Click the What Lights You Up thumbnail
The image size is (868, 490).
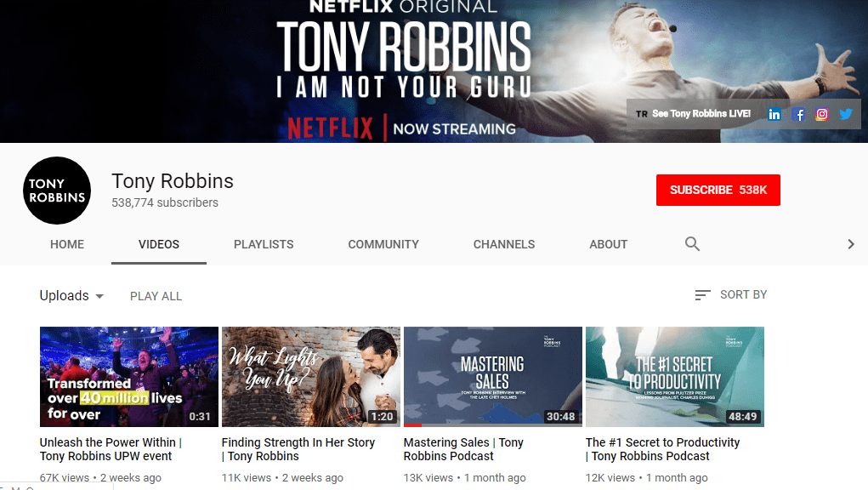pyautogui.click(x=311, y=377)
